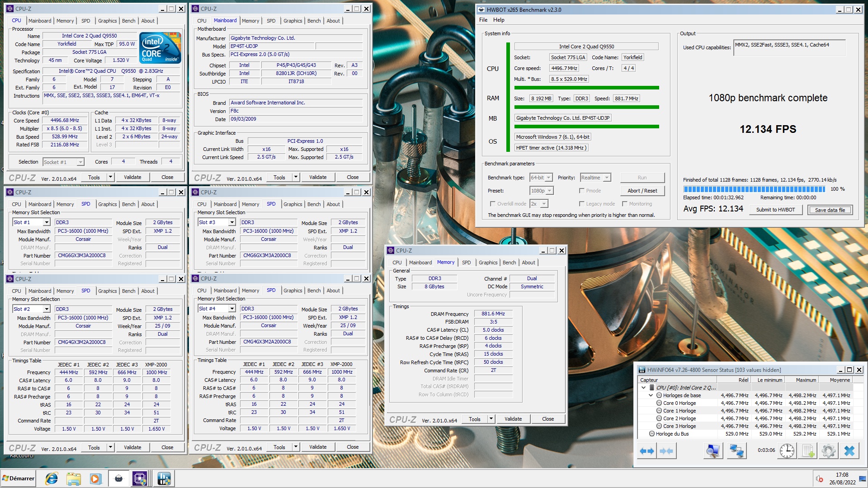Image resolution: width=868 pixels, height=488 pixels.
Task: Click the HWiNFO collapse columns arrows icon
Action: coord(666,451)
